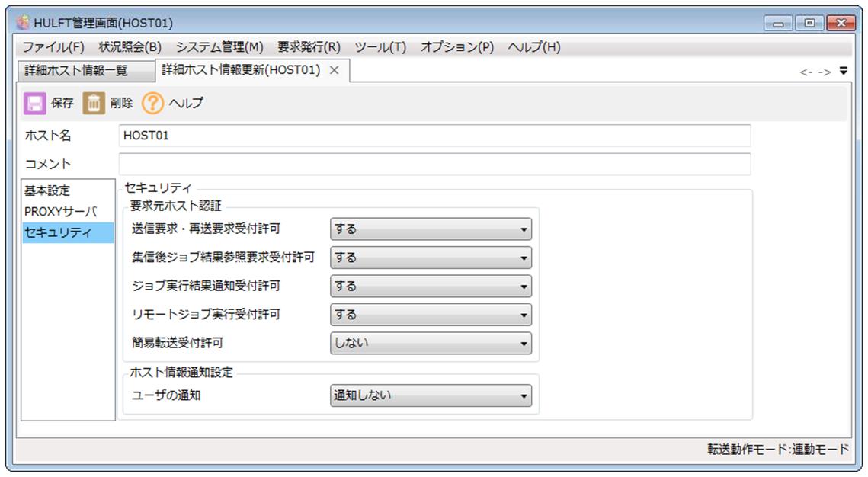Select セキュリティ in the side list
Image resolution: width=868 pixels, height=477 pixels.
point(68,233)
